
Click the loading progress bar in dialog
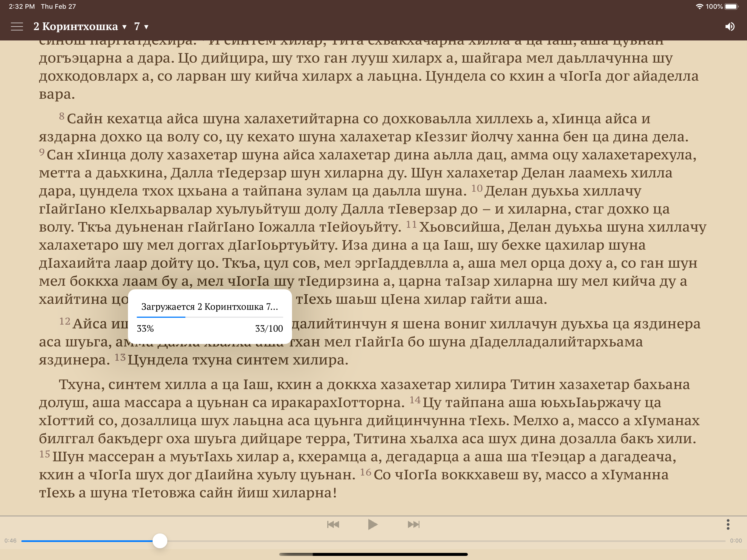pos(210,317)
